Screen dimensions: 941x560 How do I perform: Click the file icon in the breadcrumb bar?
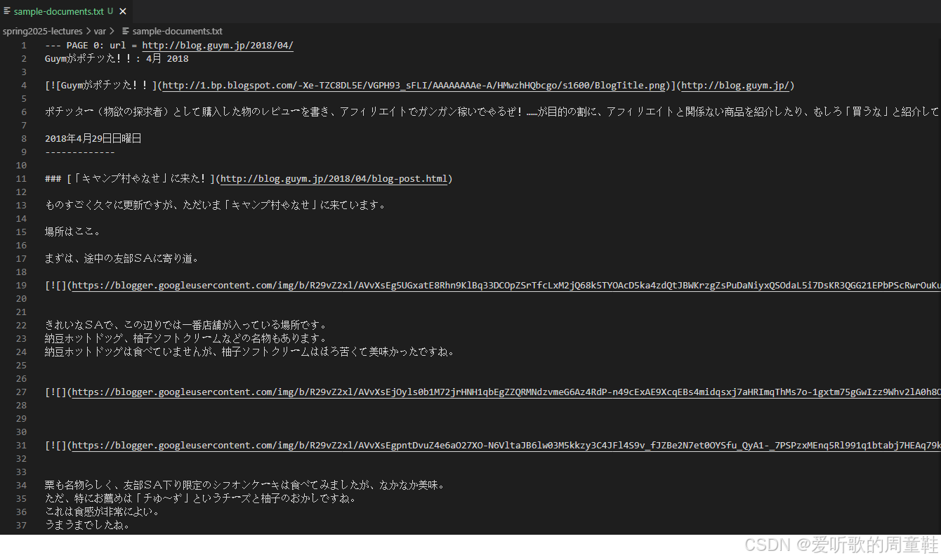pyautogui.click(x=125, y=31)
